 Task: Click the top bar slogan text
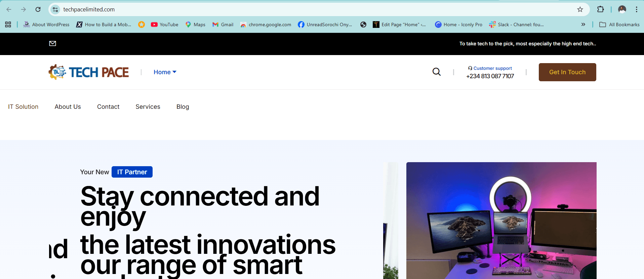click(528, 44)
